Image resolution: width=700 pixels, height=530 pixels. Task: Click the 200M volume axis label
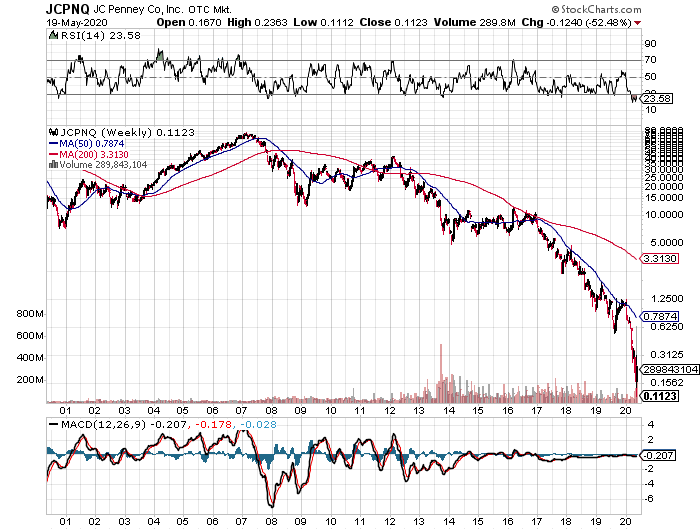pyautogui.click(x=30, y=380)
